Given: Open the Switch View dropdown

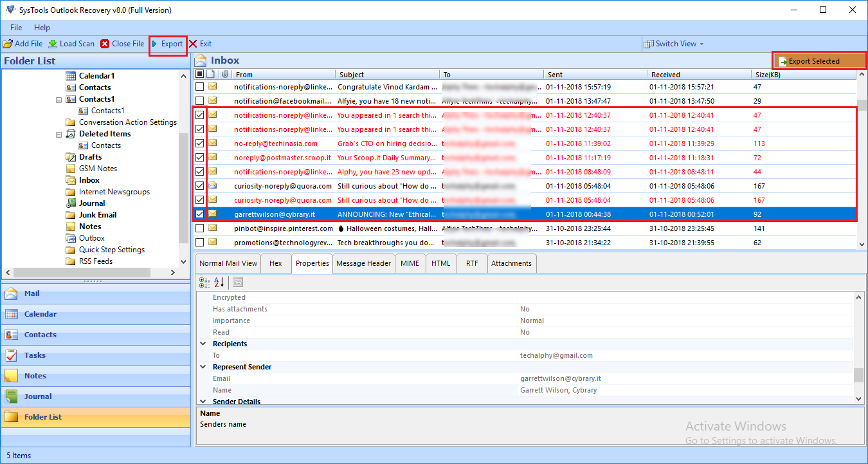Looking at the screenshot, I should point(674,44).
